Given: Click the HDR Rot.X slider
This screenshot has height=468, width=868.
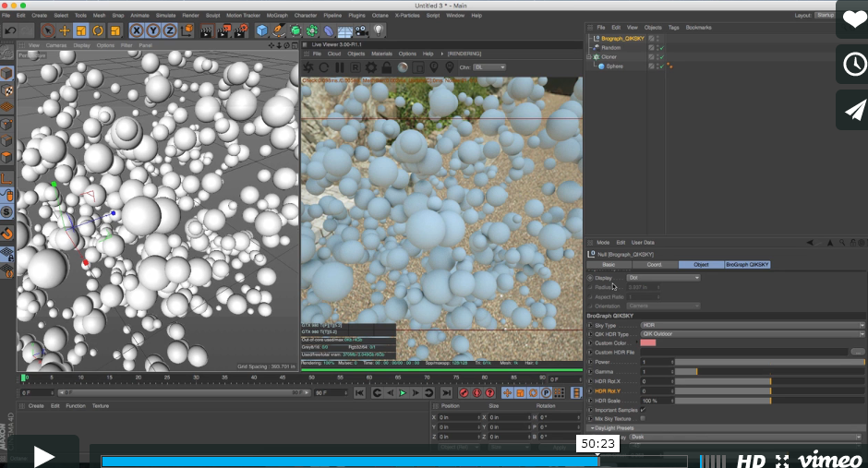Looking at the screenshot, I should (x=769, y=381).
